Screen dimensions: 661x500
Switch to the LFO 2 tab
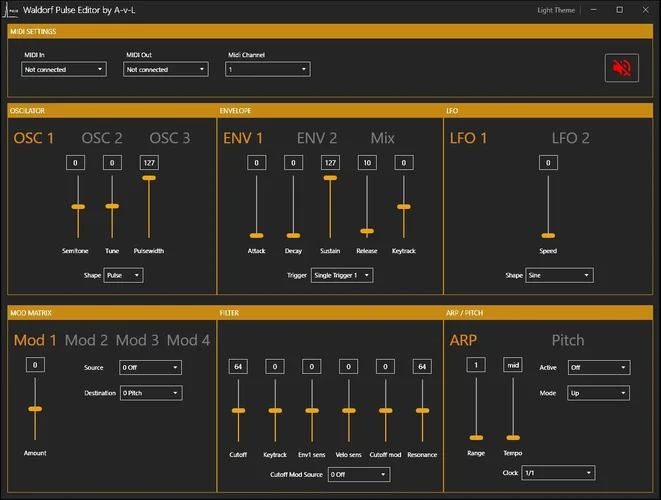point(570,138)
